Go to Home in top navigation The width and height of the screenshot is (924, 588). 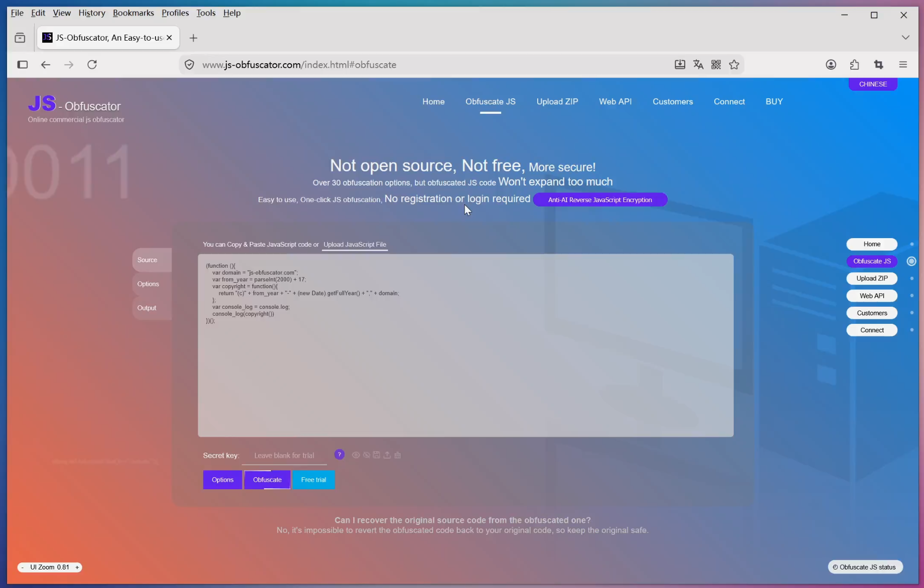[x=433, y=102]
